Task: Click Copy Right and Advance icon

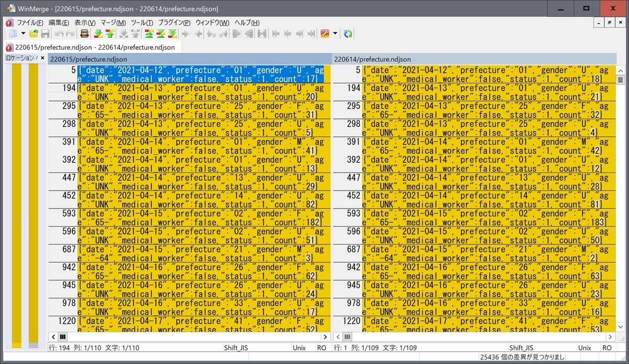Action: 211,34
